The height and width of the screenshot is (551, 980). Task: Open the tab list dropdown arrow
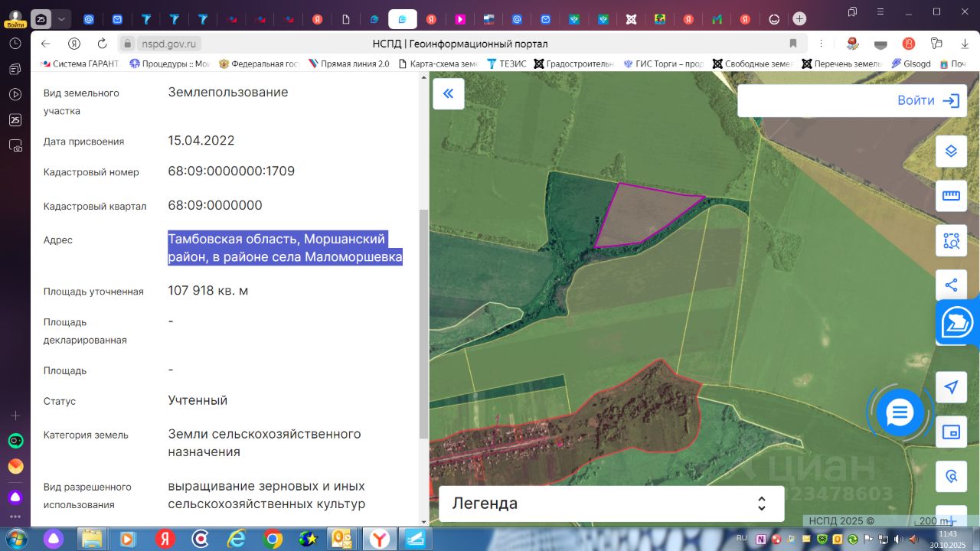click(x=62, y=19)
